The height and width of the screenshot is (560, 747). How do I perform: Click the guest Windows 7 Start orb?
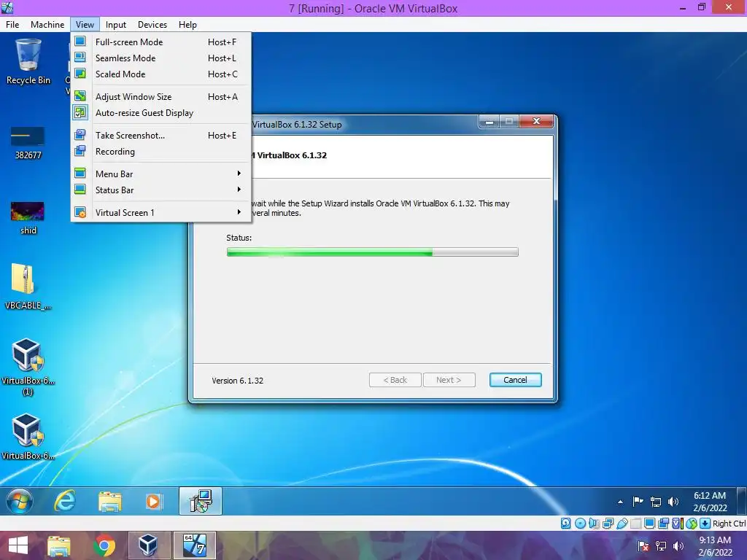(x=20, y=501)
